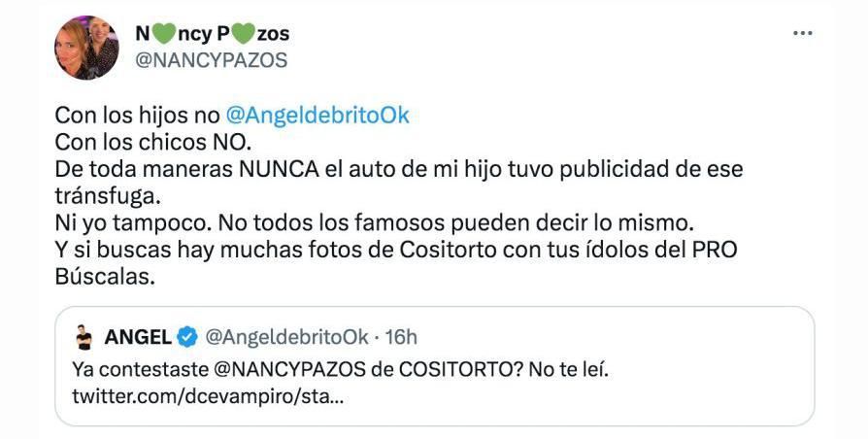Click the 16h timestamp on quoted tweet
Image resolution: width=868 pixels, height=439 pixels.
click(x=401, y=337)
